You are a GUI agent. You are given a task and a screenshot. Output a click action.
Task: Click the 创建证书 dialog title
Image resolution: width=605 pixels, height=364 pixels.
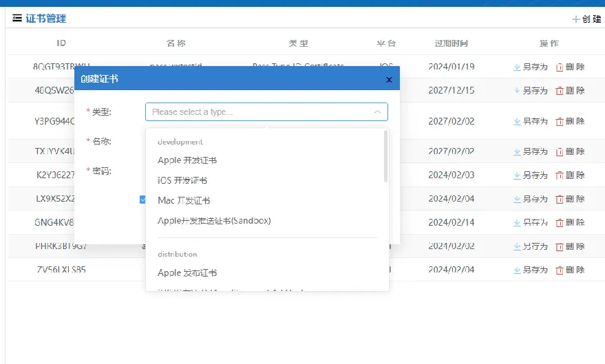[99, 78]
